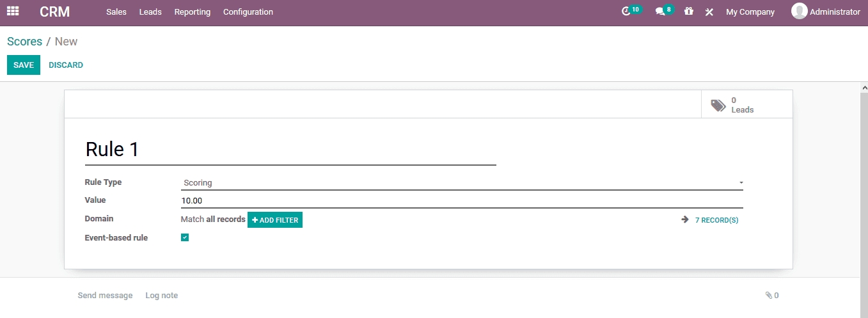Click the gift icon in the top bar

click(x=688, y=12)
